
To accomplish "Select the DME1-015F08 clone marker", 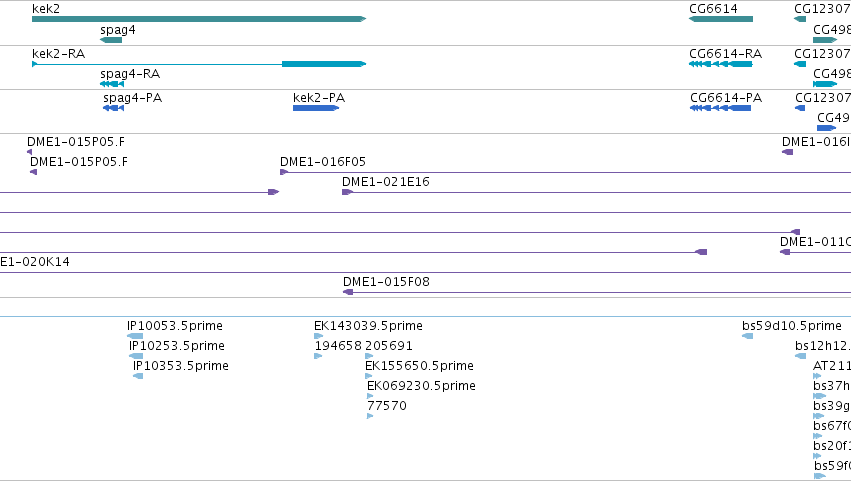I will (348, 292).
